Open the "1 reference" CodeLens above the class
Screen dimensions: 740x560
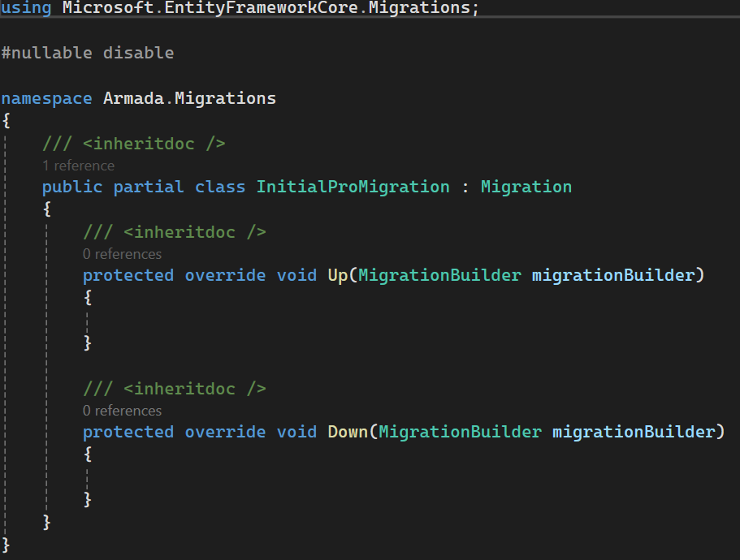click(x=78, y=166)
